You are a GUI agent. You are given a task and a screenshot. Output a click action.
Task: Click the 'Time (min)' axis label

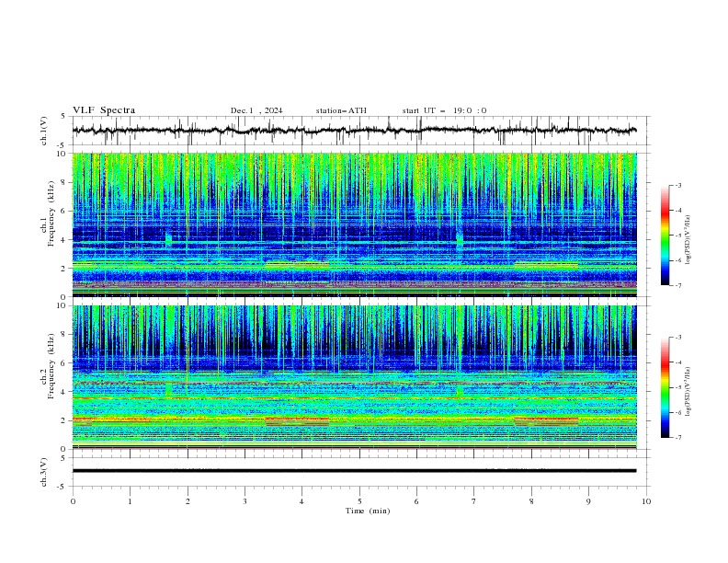click(x=368, y=511)
